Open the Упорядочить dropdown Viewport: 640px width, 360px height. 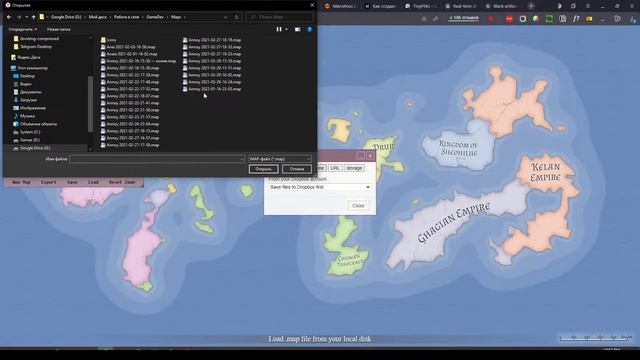[23, 29]
